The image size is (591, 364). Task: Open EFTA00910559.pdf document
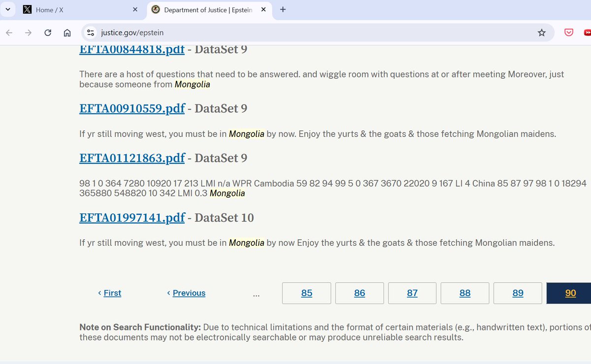[x=132, y=108]
